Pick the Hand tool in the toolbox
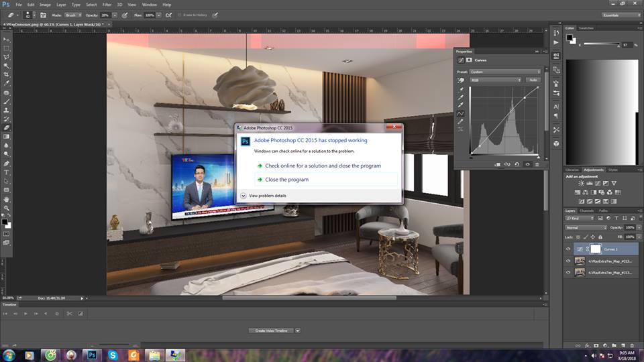Viewport: 644px width, 362px height. 7,199
